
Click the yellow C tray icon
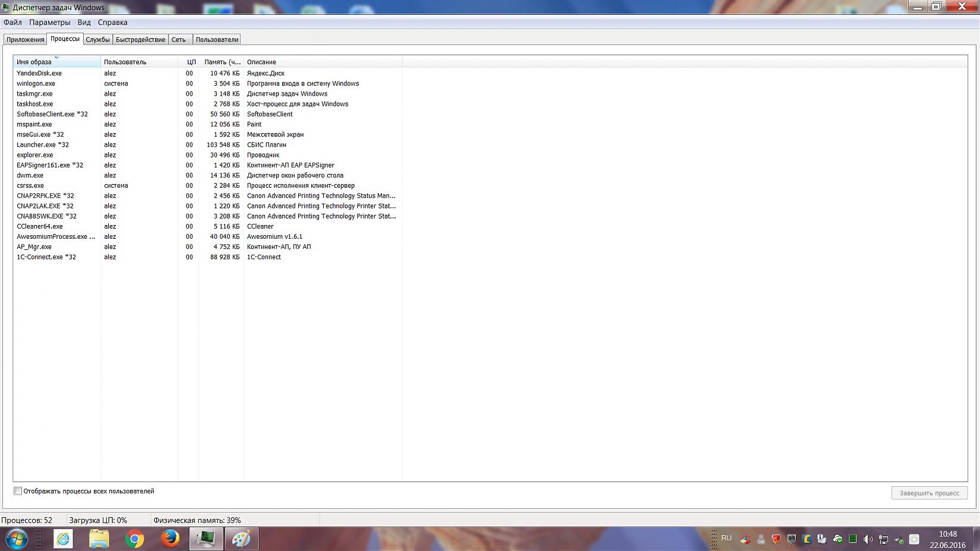(807, 539)
